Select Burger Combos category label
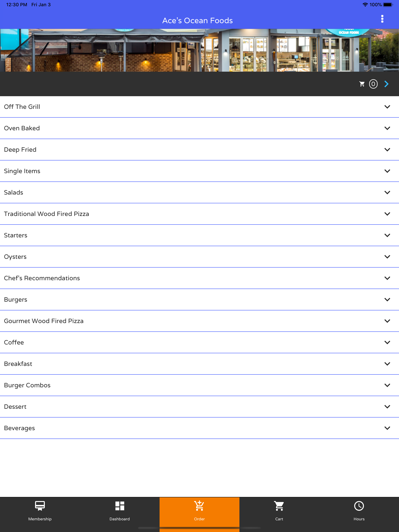 [x=27, y=385]
